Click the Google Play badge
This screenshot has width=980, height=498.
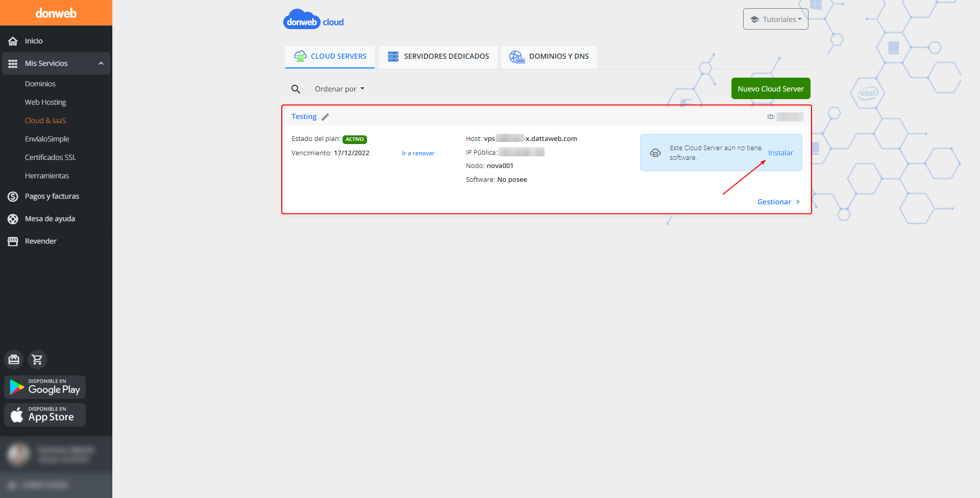coord(45,387)
